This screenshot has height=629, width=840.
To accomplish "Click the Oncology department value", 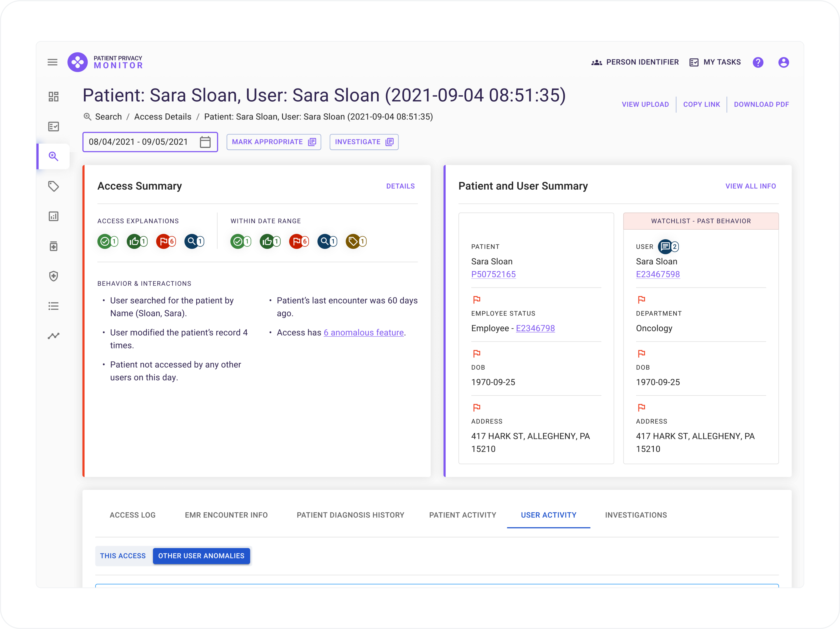I will point(654,328).
